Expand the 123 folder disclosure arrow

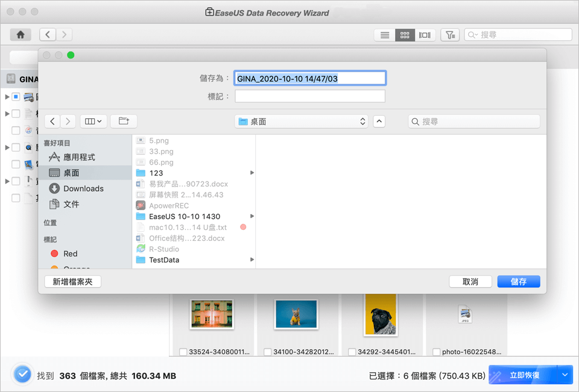point(253,172)
